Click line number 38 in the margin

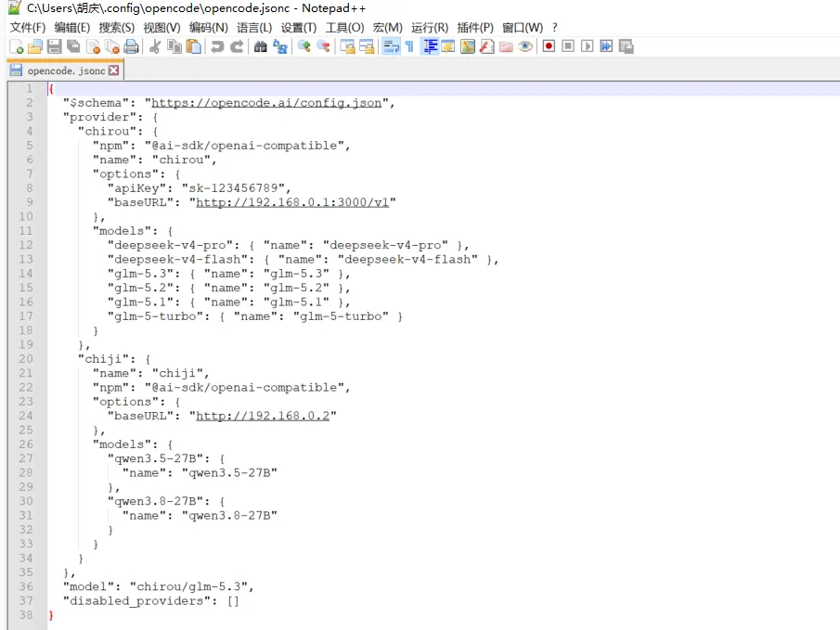point(26,615)
